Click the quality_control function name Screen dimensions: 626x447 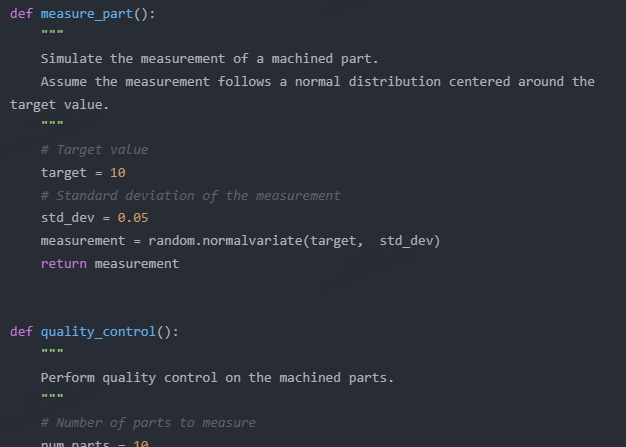tap(98, 332)
